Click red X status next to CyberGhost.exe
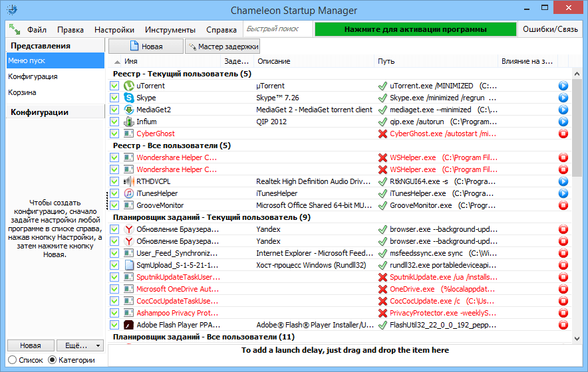Screen dimensions: 588x372 pos(382,134)
